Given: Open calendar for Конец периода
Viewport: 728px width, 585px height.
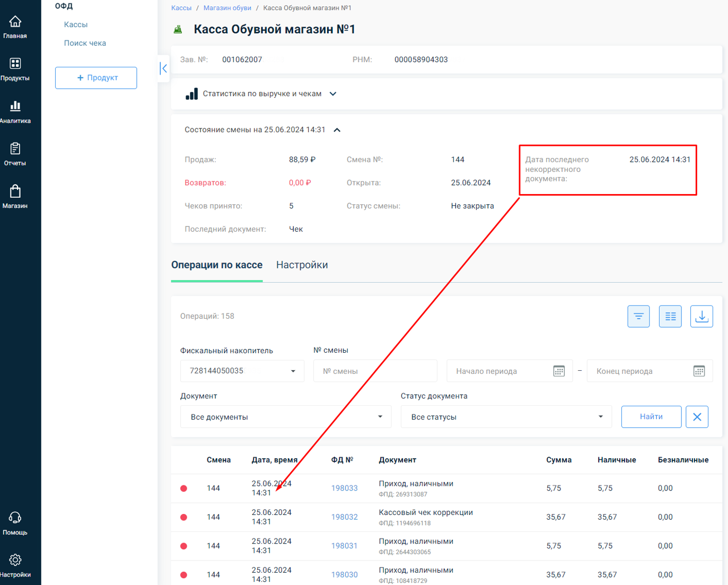Looking at the screenshot, I should 699,371.
